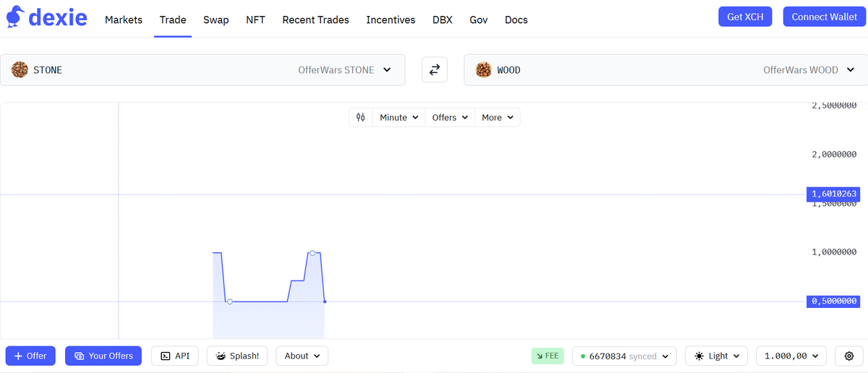Click the Splash! button

click(237, 356)
